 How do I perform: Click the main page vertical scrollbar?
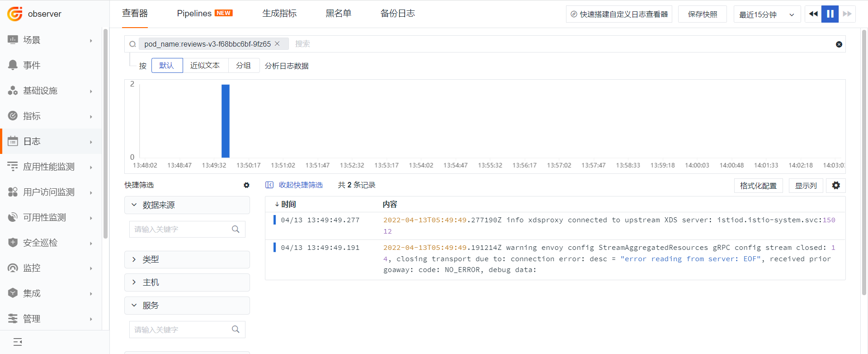[x=864, y=163]
